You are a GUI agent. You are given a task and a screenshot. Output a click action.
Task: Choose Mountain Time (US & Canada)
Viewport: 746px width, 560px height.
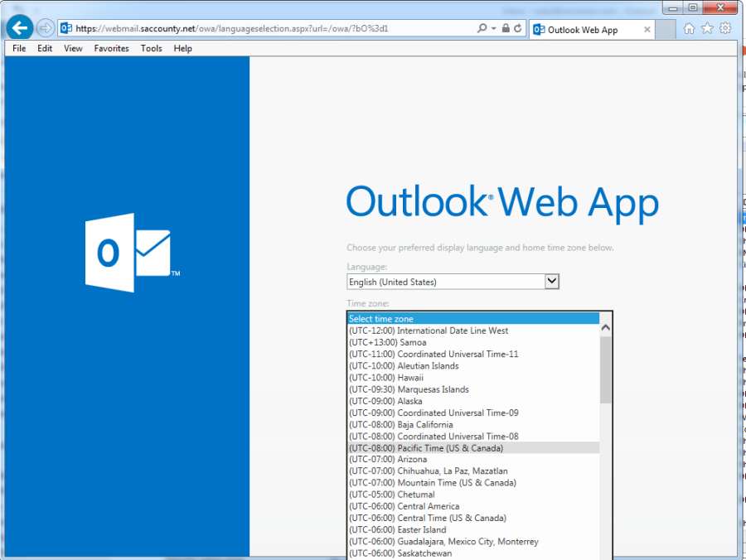473,482
